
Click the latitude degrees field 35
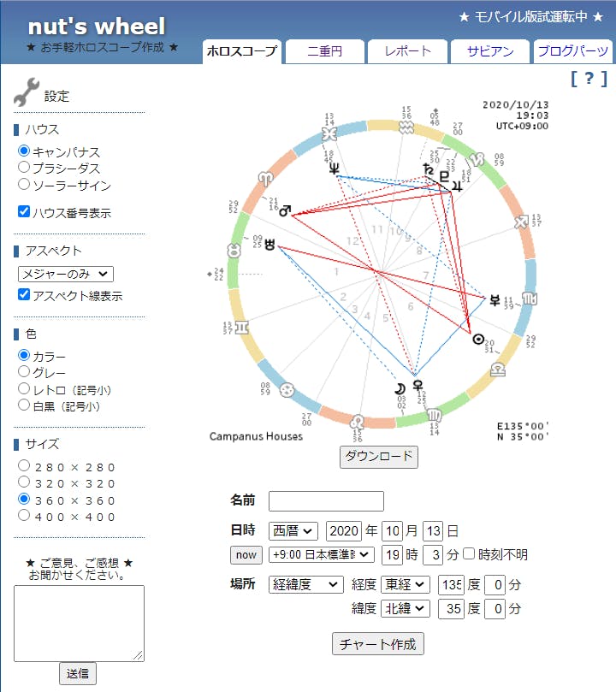[451, 609]
